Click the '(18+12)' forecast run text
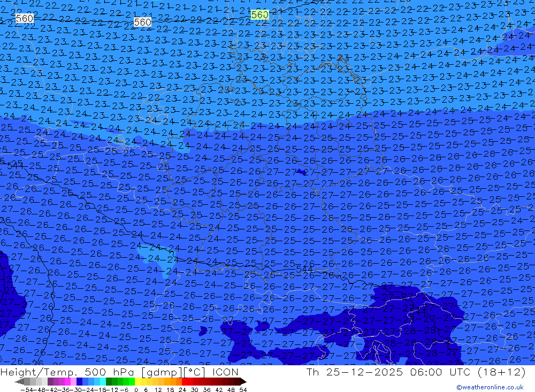The image size is (535, 392). pyautogui.click(x=501, y=372)
